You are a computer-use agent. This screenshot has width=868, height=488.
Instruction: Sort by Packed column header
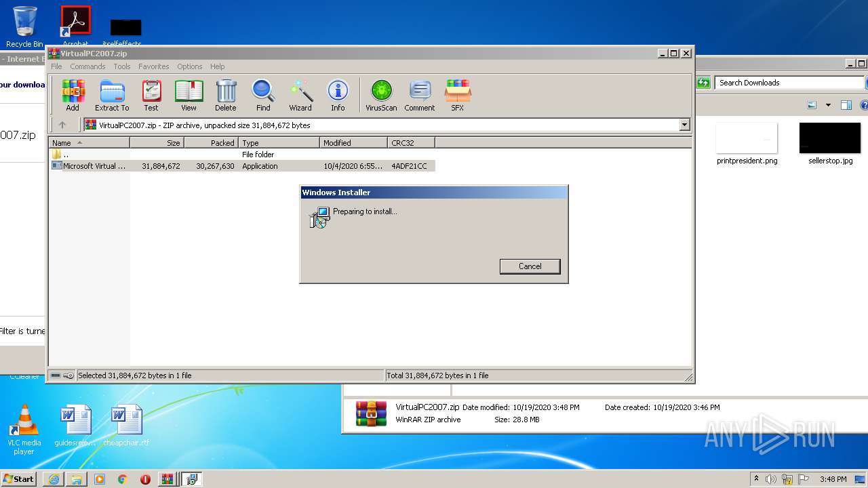click(211, 143)
